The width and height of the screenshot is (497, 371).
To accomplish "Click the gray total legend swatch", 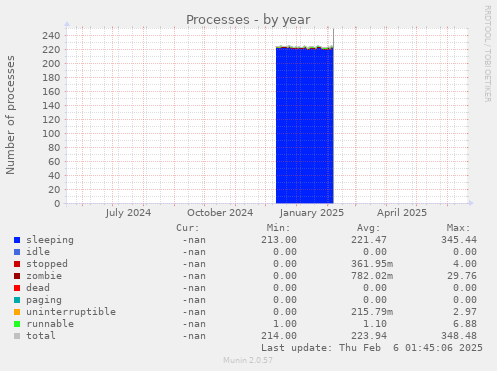I will click(x=17, y=336).
